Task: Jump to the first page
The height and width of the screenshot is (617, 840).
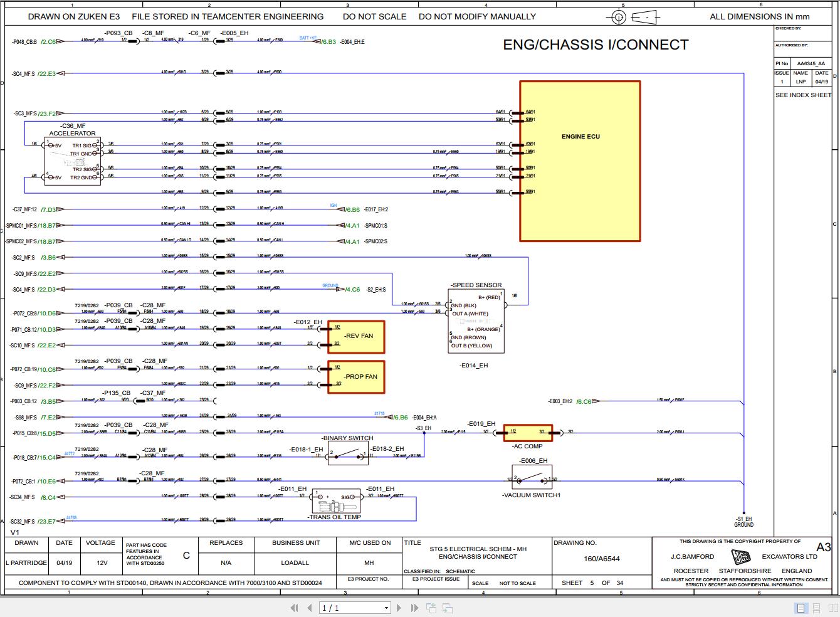Action: point(294,608)
